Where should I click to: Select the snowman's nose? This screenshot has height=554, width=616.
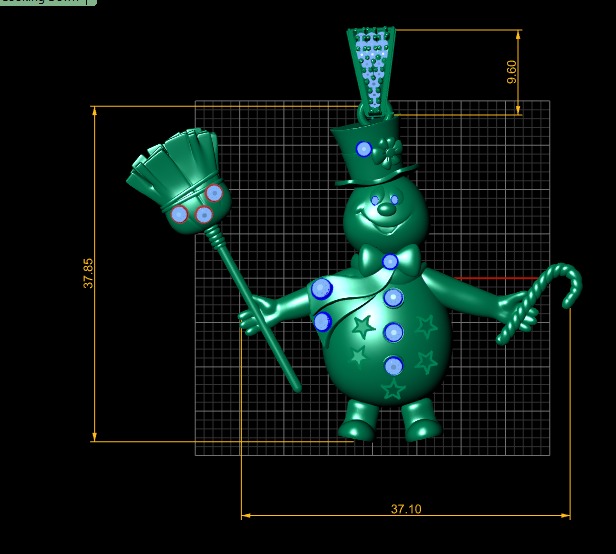point(386,209)
